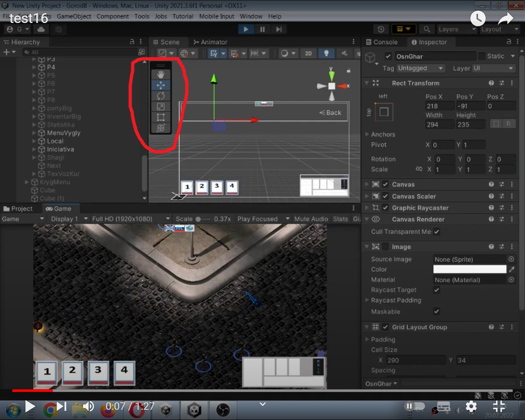Seek on the YouTube progress bar

(262, 390)
